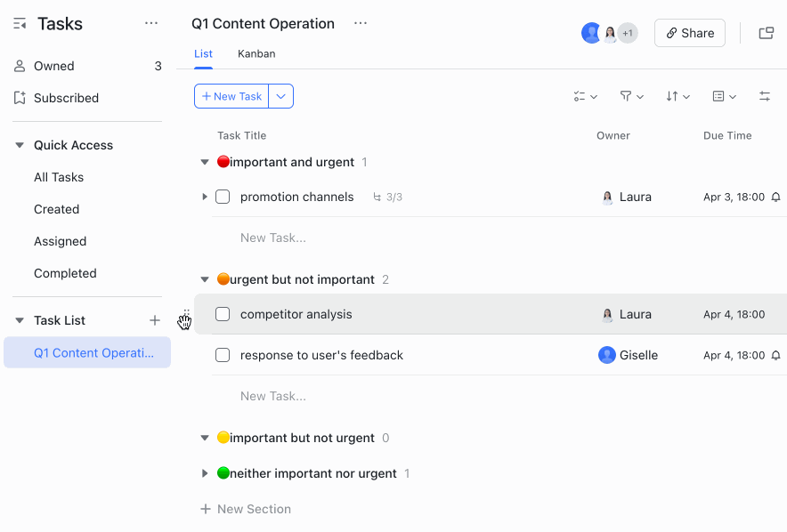Expand the promotion channels subtasks
787x532 pixels.
(205, 197)
